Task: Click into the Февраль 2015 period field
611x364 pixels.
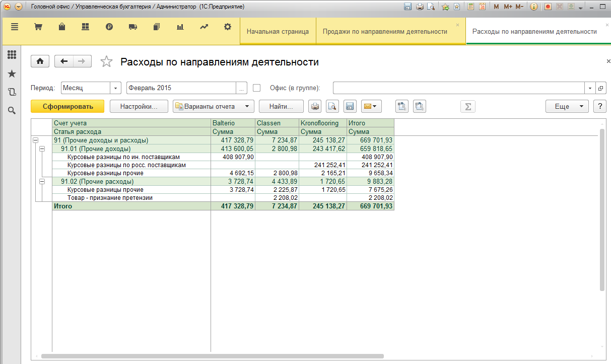Action: [181, 88]
